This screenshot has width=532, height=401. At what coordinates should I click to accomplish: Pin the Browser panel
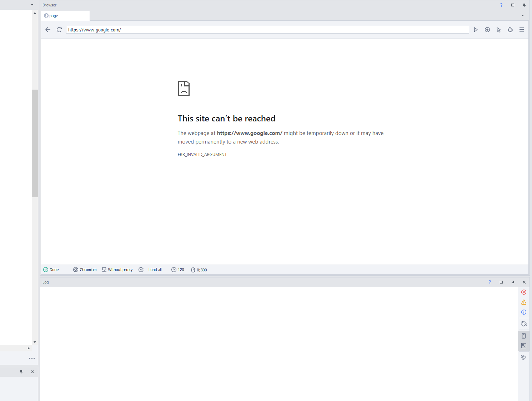click(x=524, y=5)
